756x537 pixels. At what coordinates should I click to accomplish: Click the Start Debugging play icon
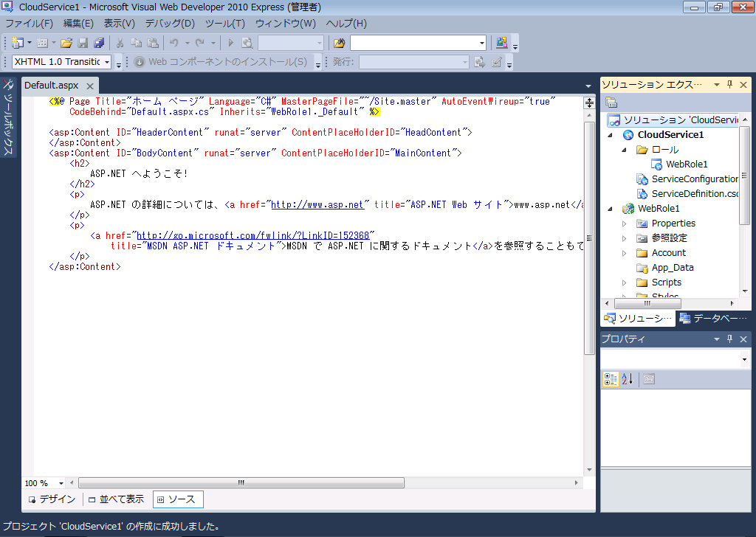230,43
